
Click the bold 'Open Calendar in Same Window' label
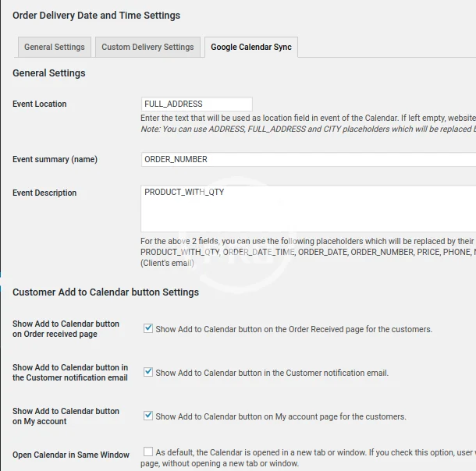click(71, 455)
